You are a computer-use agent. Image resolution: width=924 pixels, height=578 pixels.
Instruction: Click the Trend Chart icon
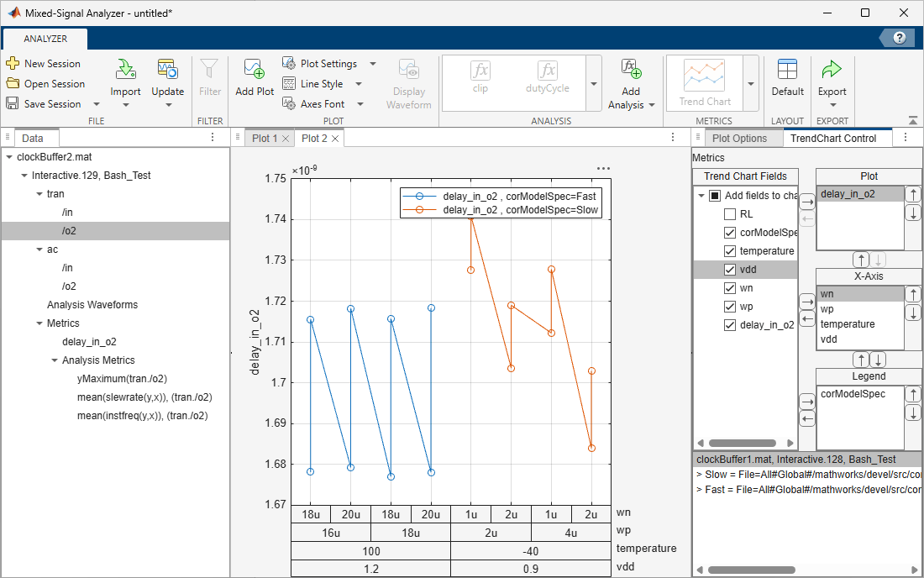pyautogui.click(x=704, y=76)
